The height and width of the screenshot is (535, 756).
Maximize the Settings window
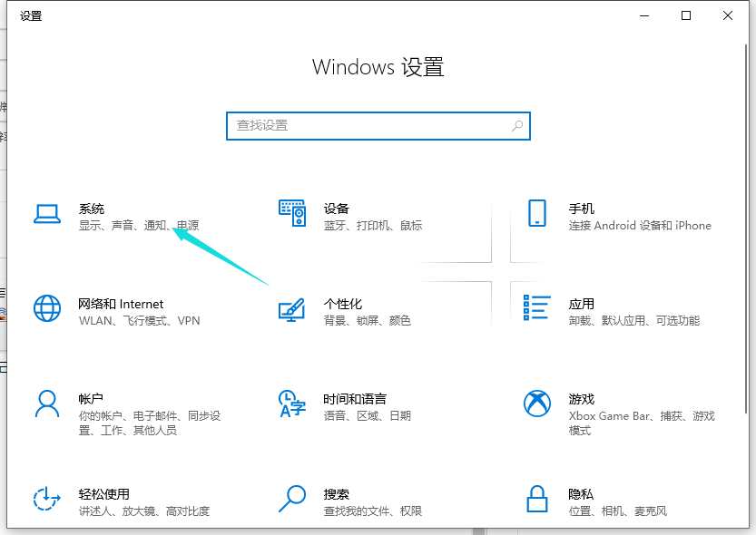686,15
